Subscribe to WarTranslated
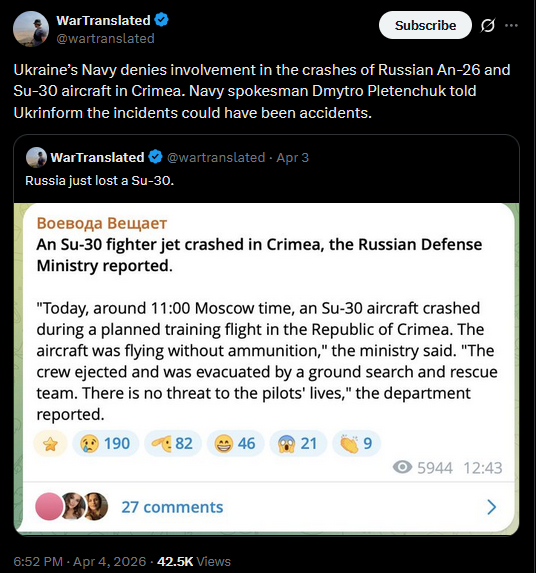Screen dimensions: 536x573 point(425,25)
